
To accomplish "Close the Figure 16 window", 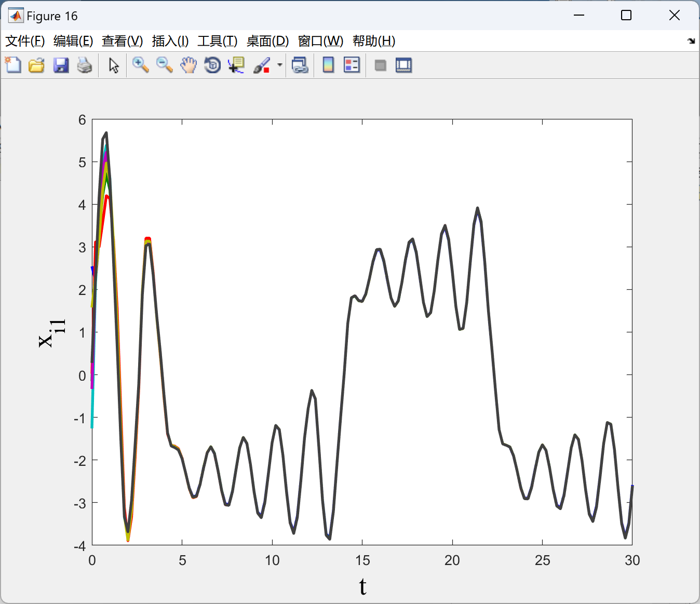I will click(675, 16).
